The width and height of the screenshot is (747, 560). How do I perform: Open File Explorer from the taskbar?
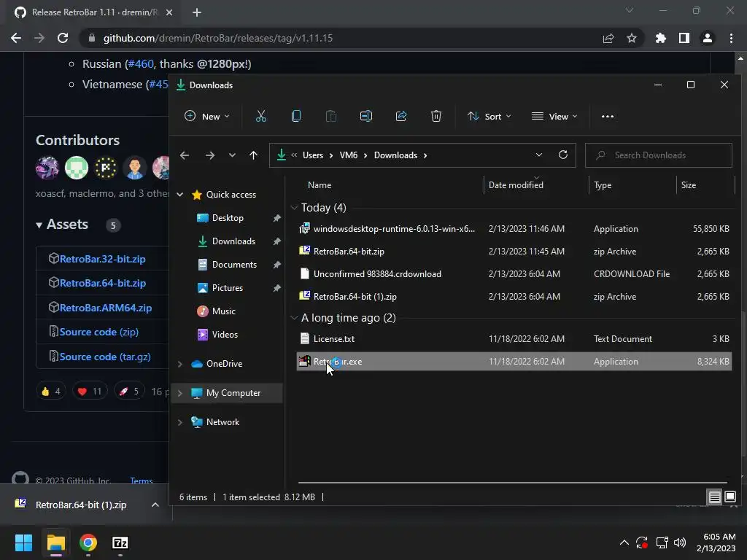tap(55, 542)
